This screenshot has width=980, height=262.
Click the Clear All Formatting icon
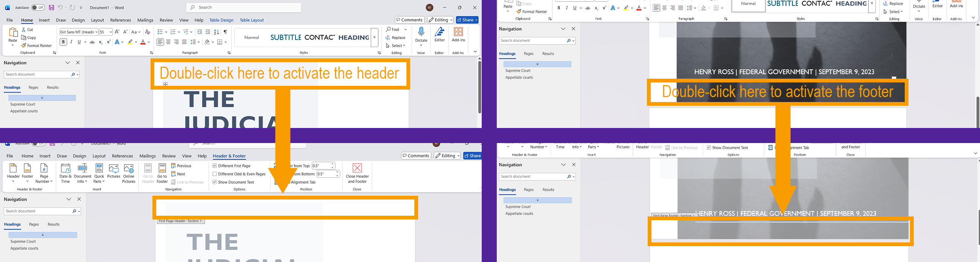point(148,32)
